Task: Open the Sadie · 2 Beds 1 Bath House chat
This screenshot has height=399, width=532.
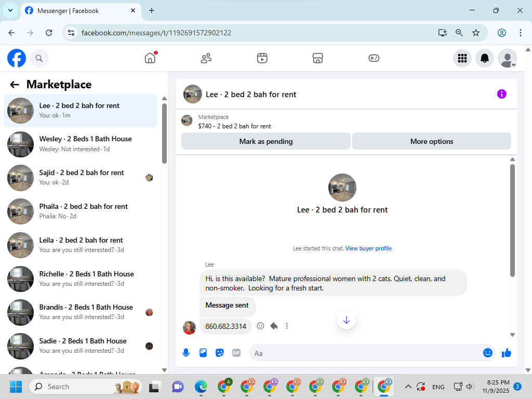Action: [x=81, y=346]
